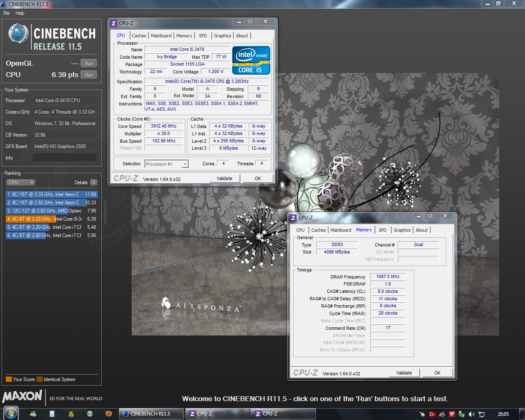Open the Memory tab in the Processor CPU-Z window

click(x=184, y=36)
